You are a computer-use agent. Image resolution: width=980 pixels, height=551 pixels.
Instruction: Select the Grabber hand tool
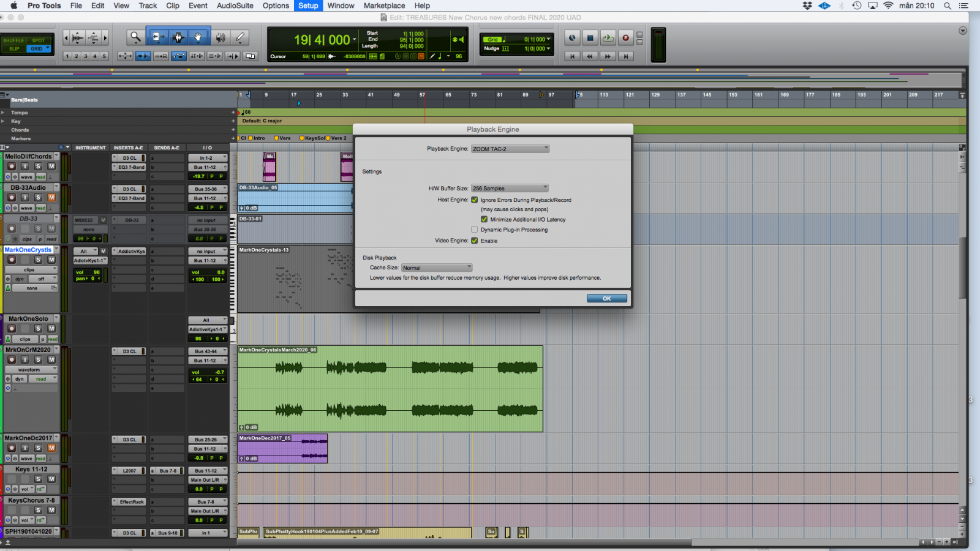tap(198, 37)
